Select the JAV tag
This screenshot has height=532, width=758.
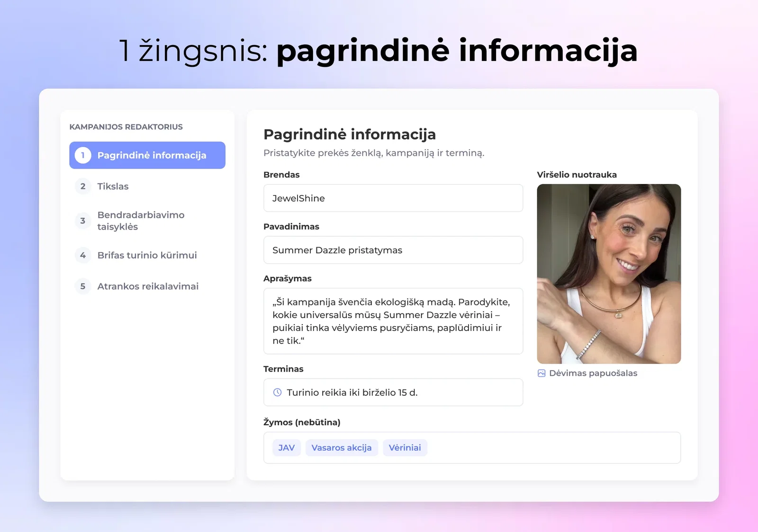(287, 448)
